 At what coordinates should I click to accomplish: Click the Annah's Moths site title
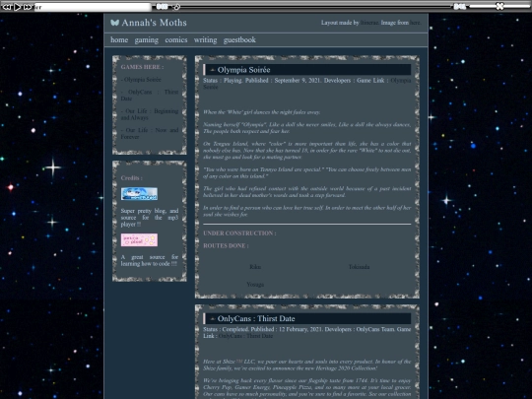154,23
